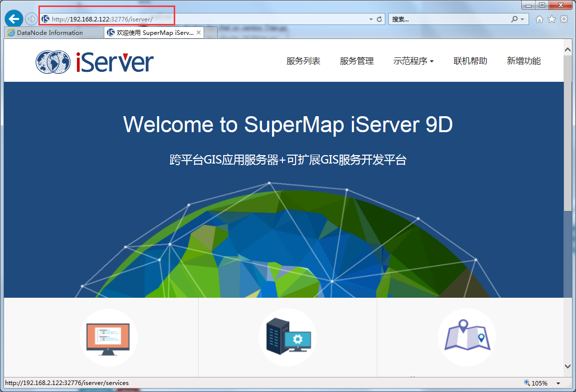576x392 pixels.
Task: Click the page scrollbar up arrow
Action: click(568, 49)
